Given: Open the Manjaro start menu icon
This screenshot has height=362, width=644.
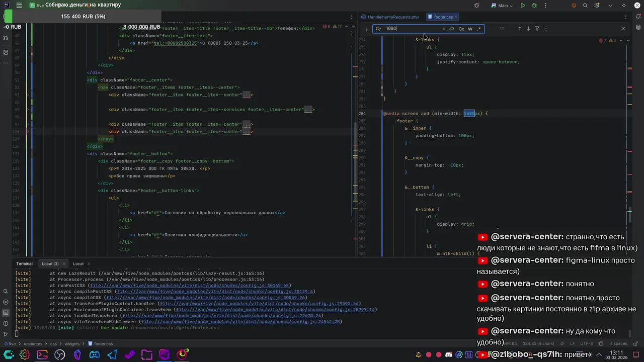Looking at the screenshot, I should pos(9,355).
